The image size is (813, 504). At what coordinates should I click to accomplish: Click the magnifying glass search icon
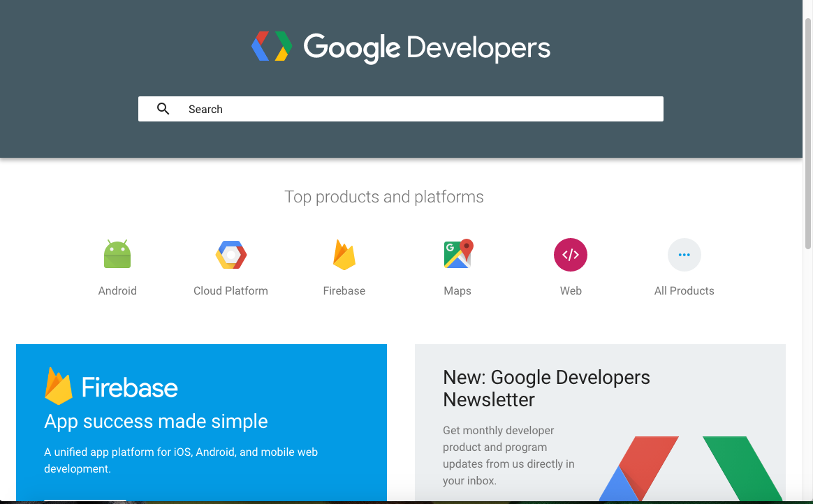pyautogui.click(x=163, y=109)
